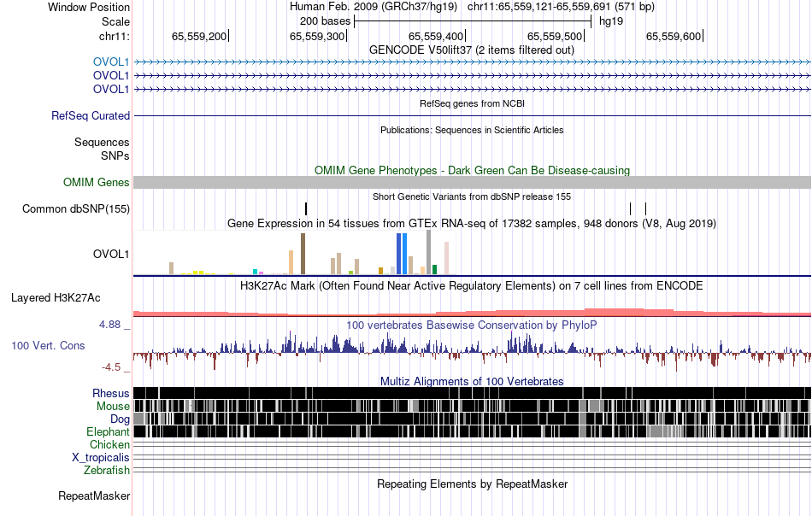The image size is (812, 516).
Task: Click the X_tropicalis alignment row label
Action: (101, 458)
